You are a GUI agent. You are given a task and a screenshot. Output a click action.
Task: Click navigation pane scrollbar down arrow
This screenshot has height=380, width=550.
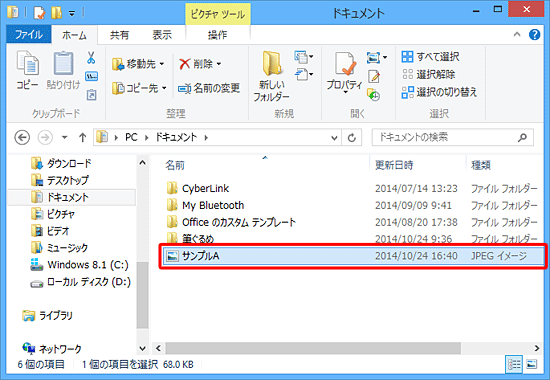[142, 348]
